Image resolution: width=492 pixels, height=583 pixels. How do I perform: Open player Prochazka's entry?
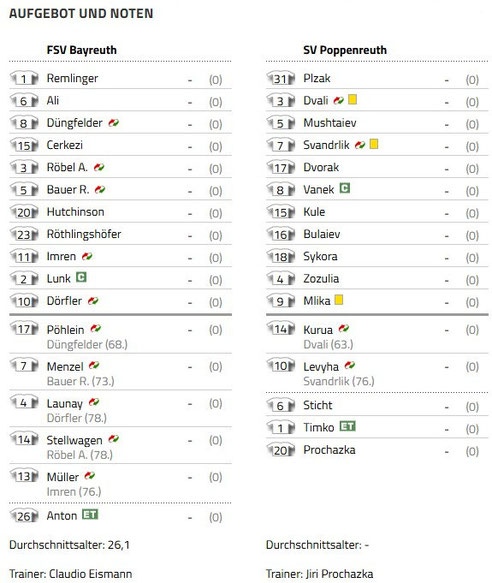click(x=329, y=450)
